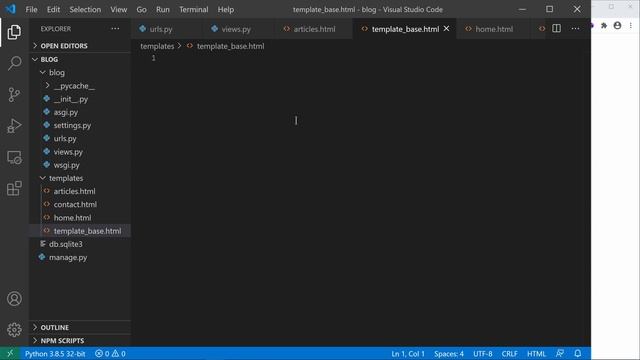Open views.py in the explorer tree
Image resolution: width=640 pixels, height=360 pixels.
[x=80, y=151]
